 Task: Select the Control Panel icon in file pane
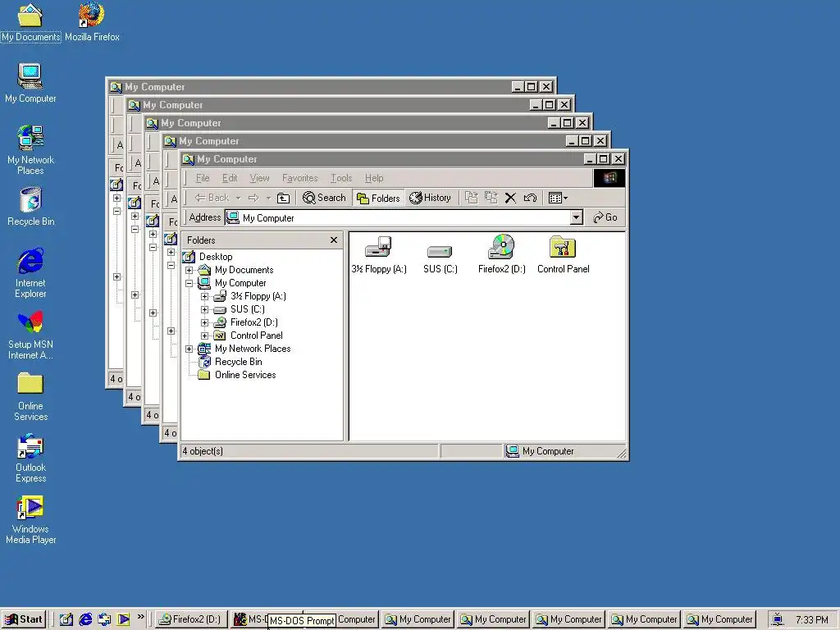(x=563, y=254)
